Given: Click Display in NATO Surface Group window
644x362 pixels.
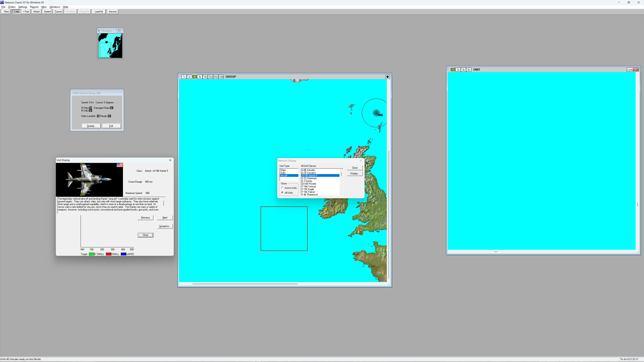Looking at the screenshot, I should (91, 125).
